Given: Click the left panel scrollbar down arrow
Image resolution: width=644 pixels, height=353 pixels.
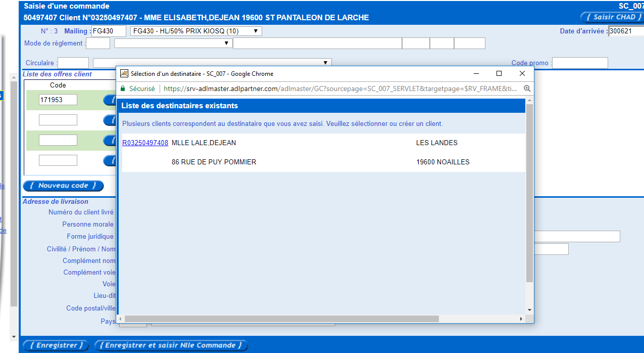Looking at the screenshot, I should [14, 336].
